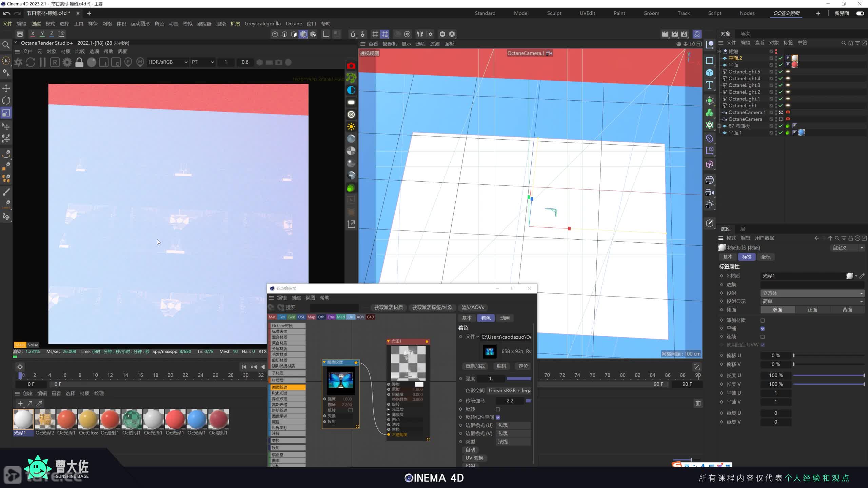Click the 重新加载 button
This screenshot has height=488, width=868.
click(x=475, y=366)
